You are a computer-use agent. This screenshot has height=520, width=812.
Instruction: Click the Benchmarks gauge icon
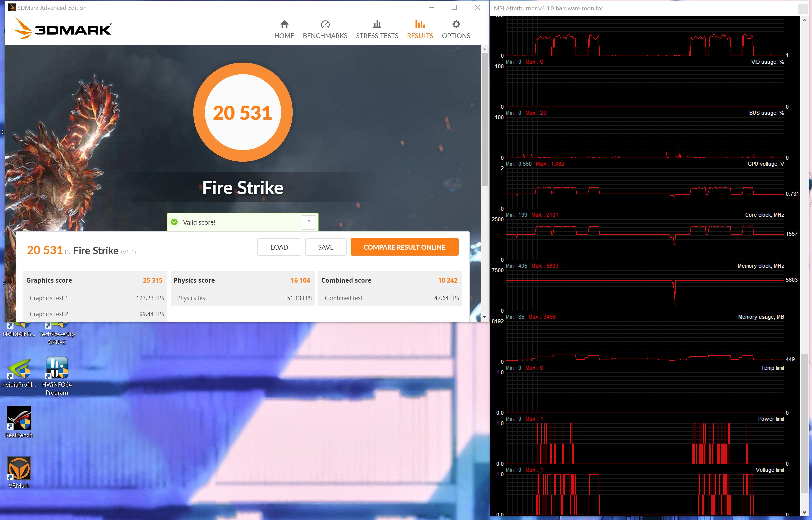tap(325, 24)
